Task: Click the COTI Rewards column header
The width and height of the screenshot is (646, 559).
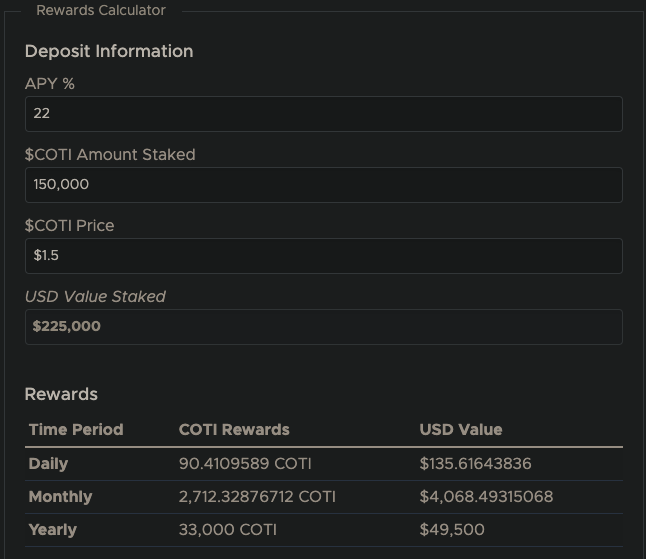Action: [234, 430]
